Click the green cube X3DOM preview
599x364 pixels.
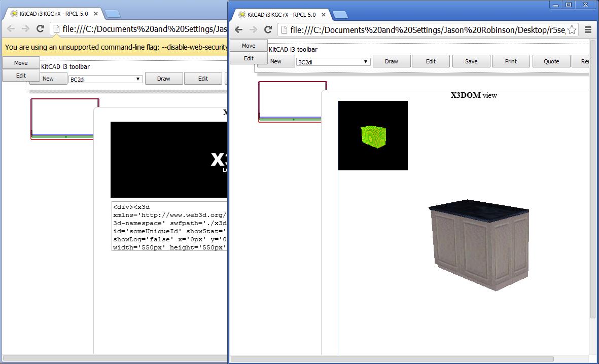click(373, 135)
